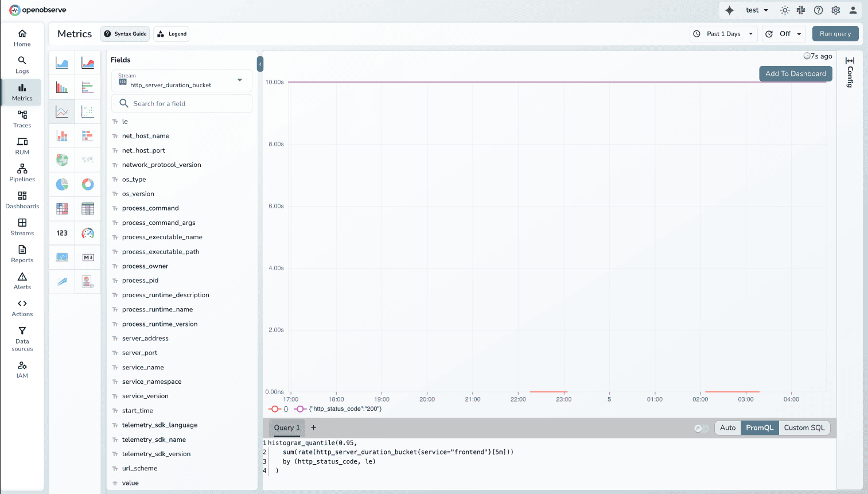Click Add To Dashboard

(x=796, y=73)
